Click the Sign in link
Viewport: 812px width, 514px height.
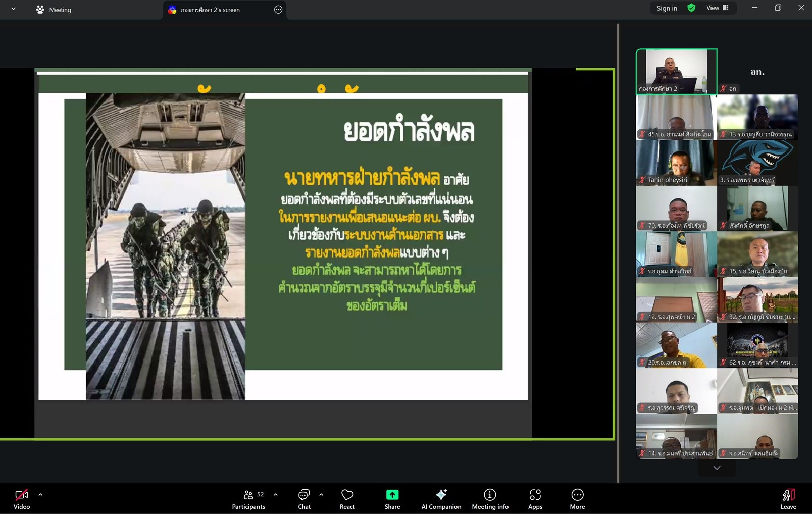(667, 8)
